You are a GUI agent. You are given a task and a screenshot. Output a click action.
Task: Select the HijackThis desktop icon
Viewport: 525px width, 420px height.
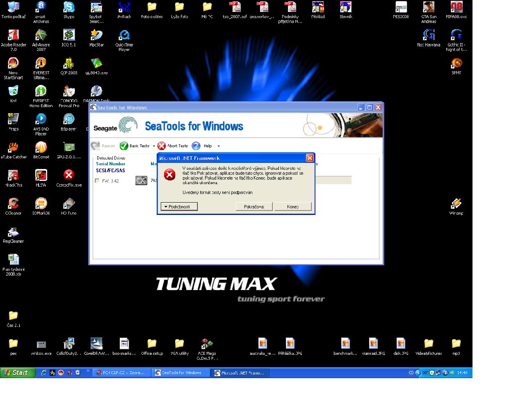coord(14,178)
